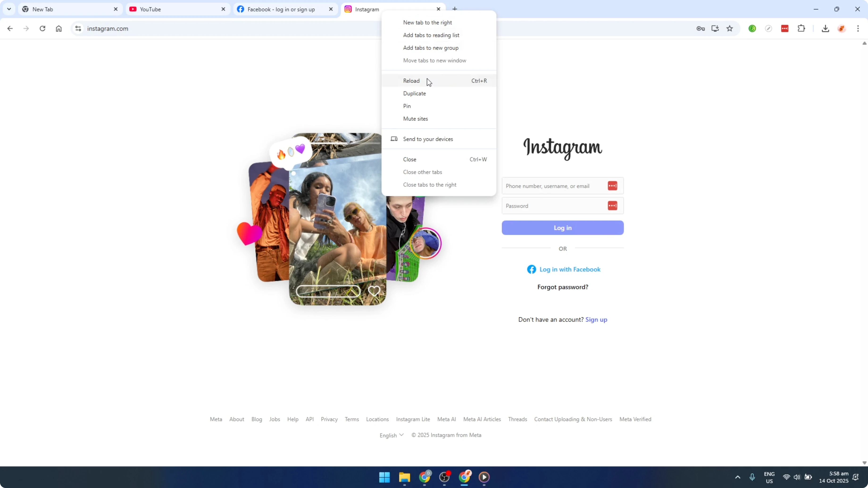This screenshot has height=488, width=868.
Task: Select New tab to the right
Action: point(439,23)
